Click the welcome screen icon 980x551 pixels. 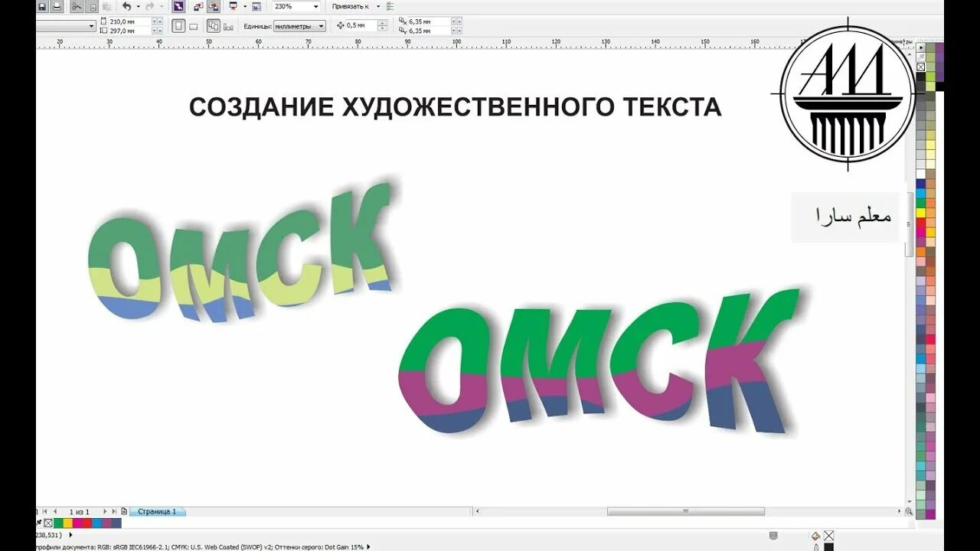256,7
